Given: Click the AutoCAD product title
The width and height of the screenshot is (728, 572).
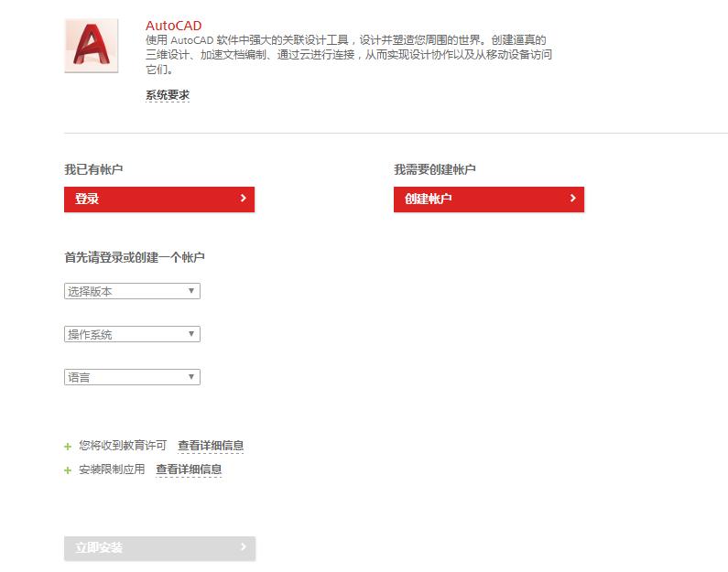Looking at the screenshot, I should coord(174,26).
